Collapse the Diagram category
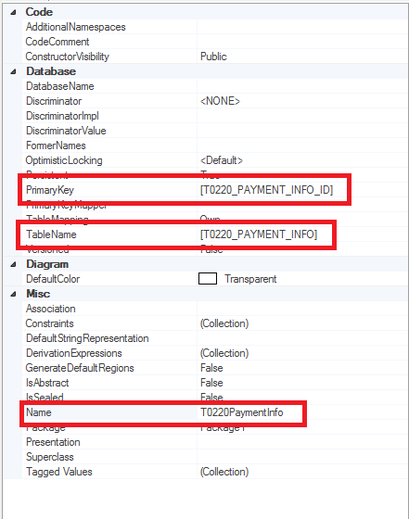Image resolution: width=409 pixels, height=519 pixels. pos(13,264)
